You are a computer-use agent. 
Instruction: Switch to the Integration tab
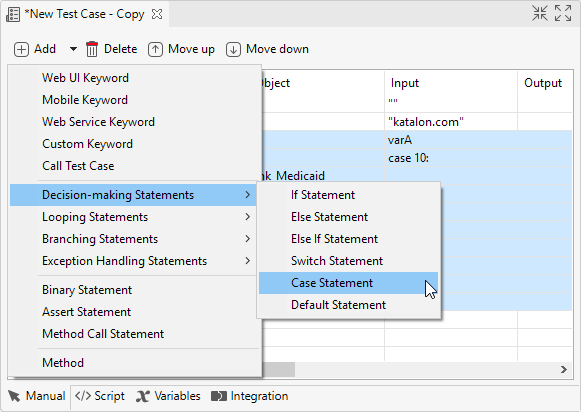point(250,396)
